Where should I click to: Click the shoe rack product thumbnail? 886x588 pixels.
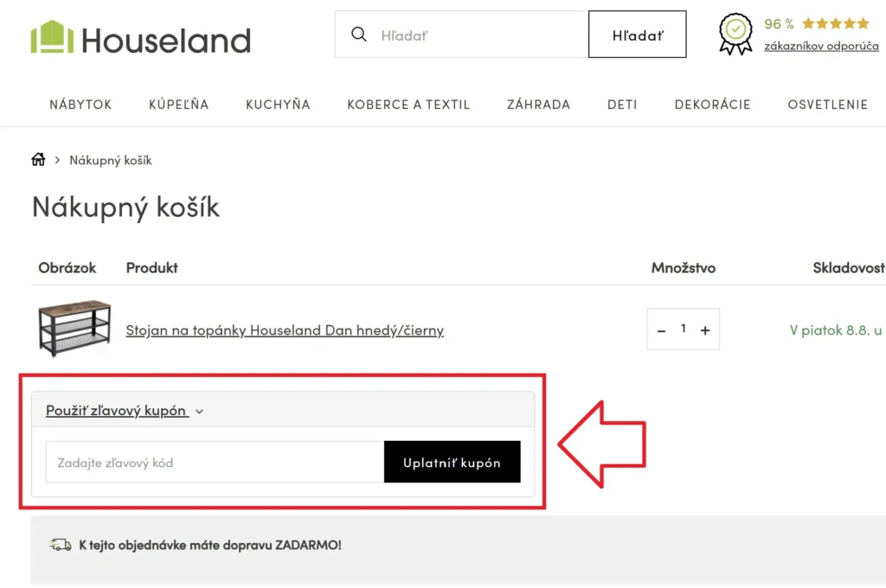tap(74, 329)
